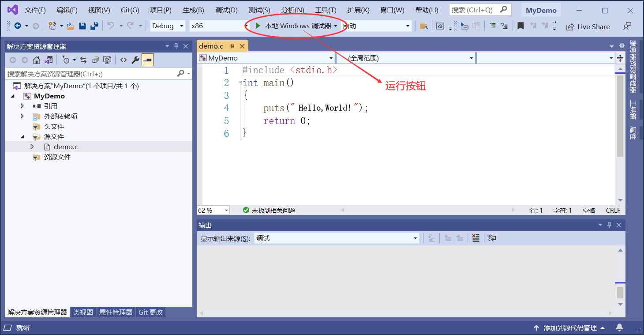Open the x86 platform dropdown
The width and height of the screenshot is (644, 335).
point(219,26)
